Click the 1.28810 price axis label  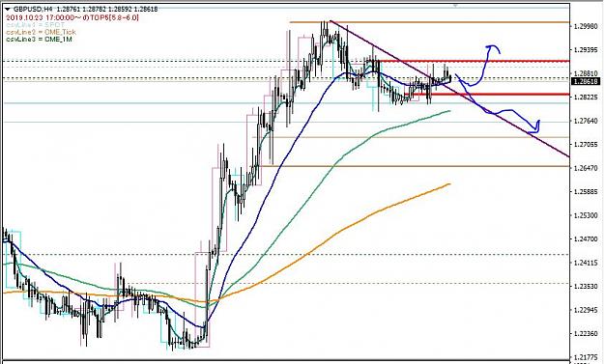click(x=586, y=73)
